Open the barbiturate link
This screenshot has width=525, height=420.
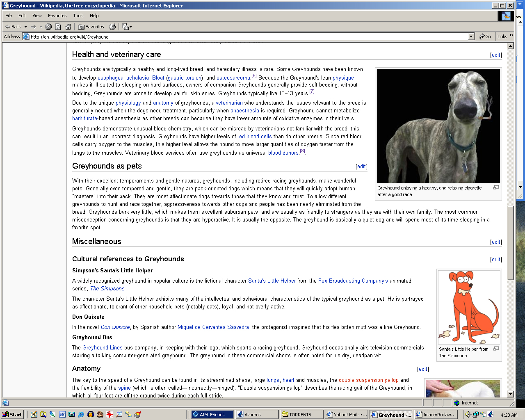coord(84,119)
